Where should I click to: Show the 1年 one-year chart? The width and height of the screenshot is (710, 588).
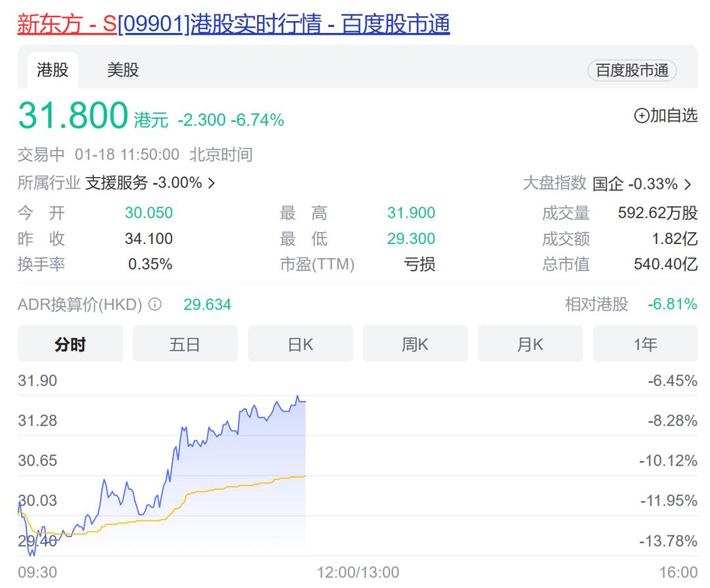(645, 343)
